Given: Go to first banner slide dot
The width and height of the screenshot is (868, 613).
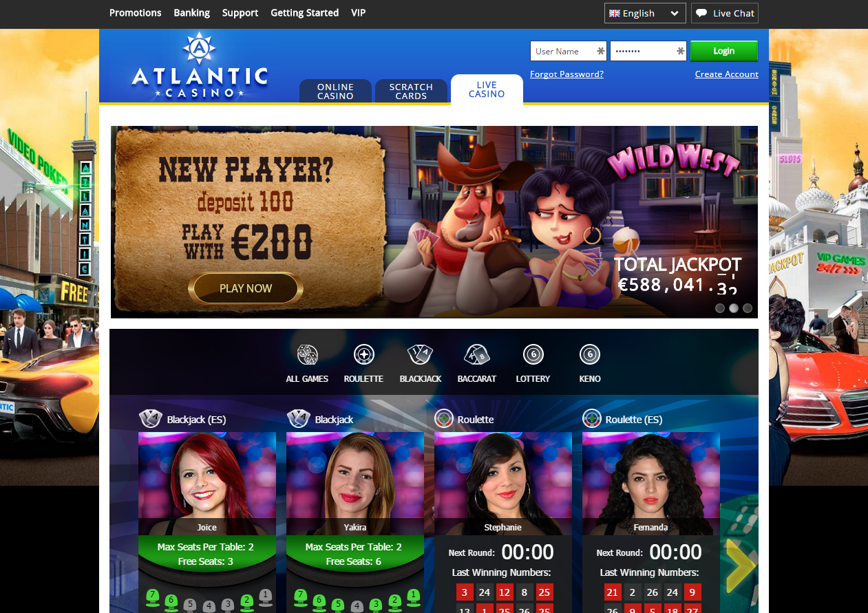Looking at the screenshot, I should click(x=720, y=308).
